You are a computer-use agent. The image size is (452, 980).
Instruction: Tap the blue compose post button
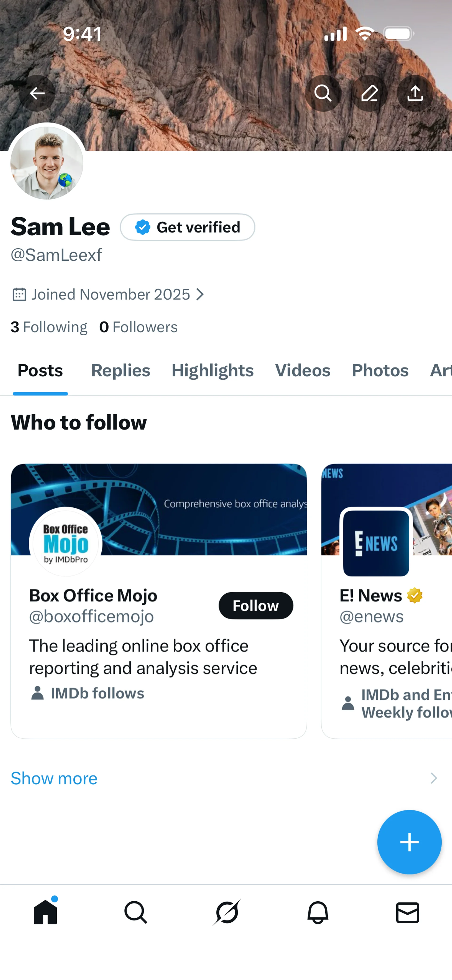(x=409, y=842)
